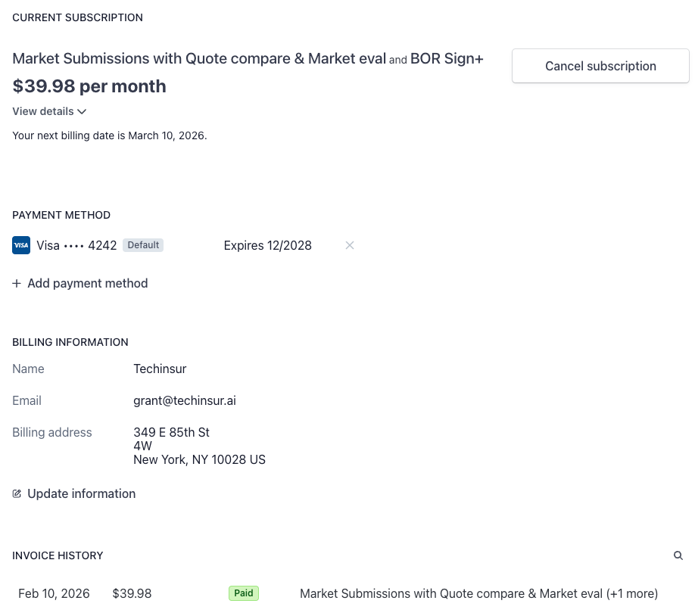Remove the Visa payment method with X
This screenshot has width=695, height=616.
350,245
